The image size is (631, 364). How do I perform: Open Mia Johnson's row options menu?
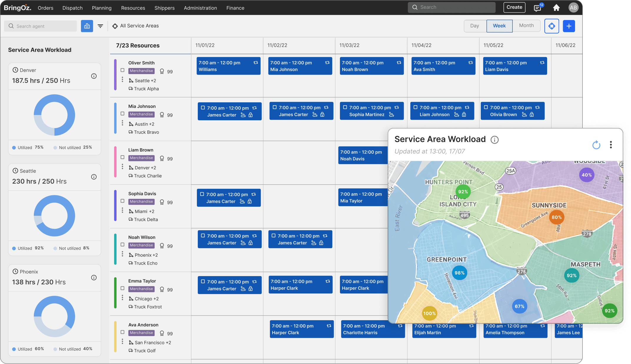coord(122,123)
